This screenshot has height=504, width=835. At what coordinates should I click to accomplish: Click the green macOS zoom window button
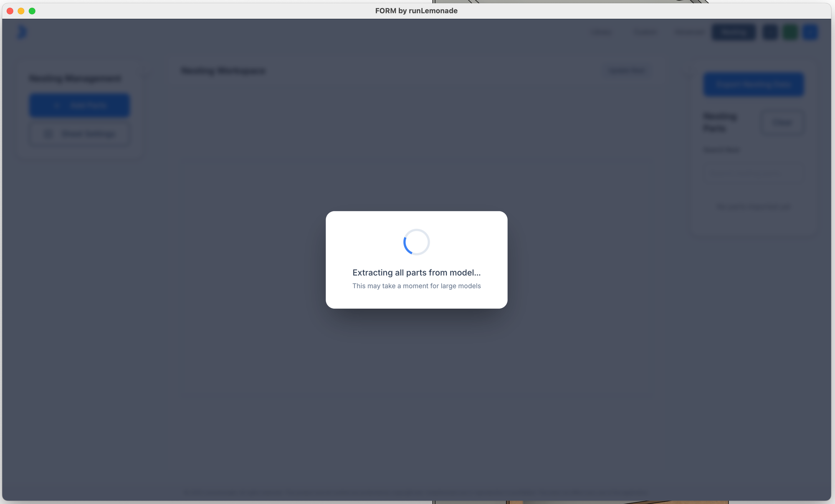[32, 11]
